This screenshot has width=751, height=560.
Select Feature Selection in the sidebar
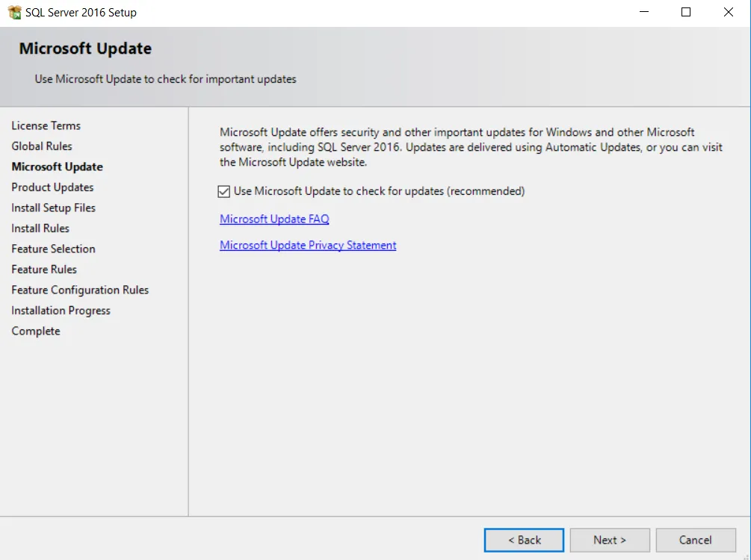(53, 249)
